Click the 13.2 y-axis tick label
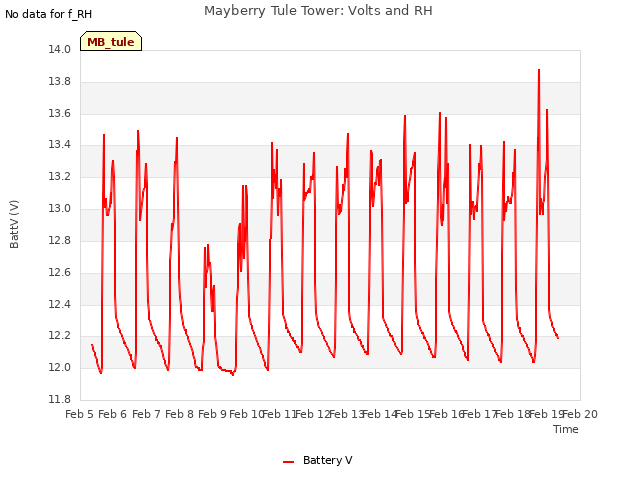Viewport: 640px width, 480px height. pos(60,176)
